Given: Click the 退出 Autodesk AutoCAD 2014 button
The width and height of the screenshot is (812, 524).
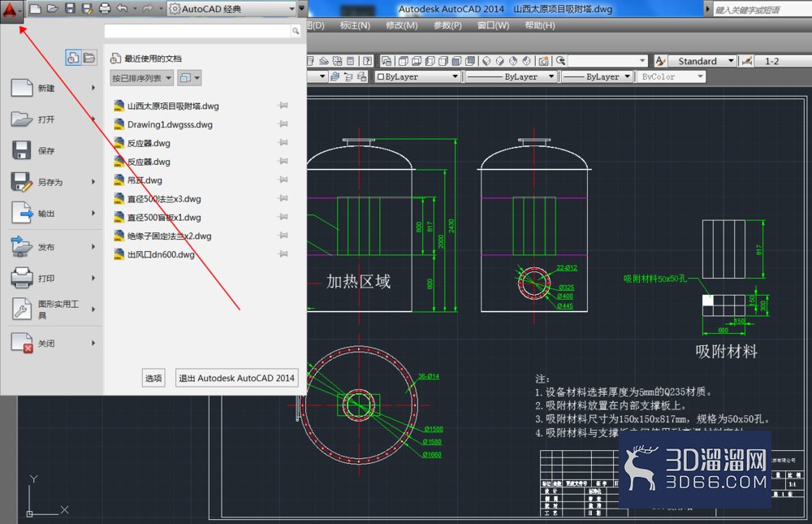Looking at the screenshot, I should [x=236, y=378].
